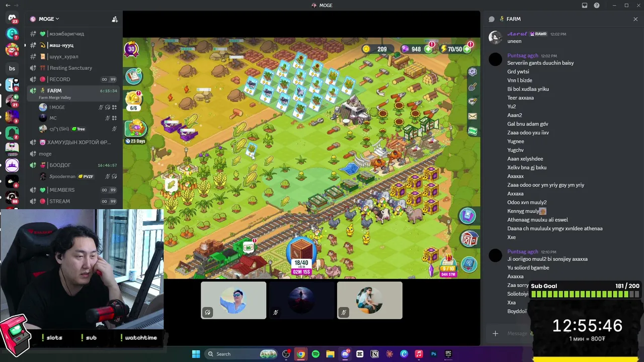The height and width of the screenshot is (362, 644).
Task: Click the invite people icon beside MOGE
Action: 115,19
